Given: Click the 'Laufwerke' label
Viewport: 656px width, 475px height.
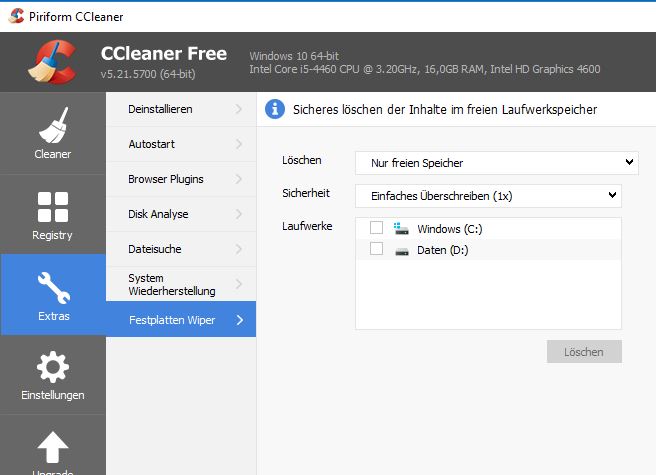Looking at the screenshot, I should (x=307, y=226).
